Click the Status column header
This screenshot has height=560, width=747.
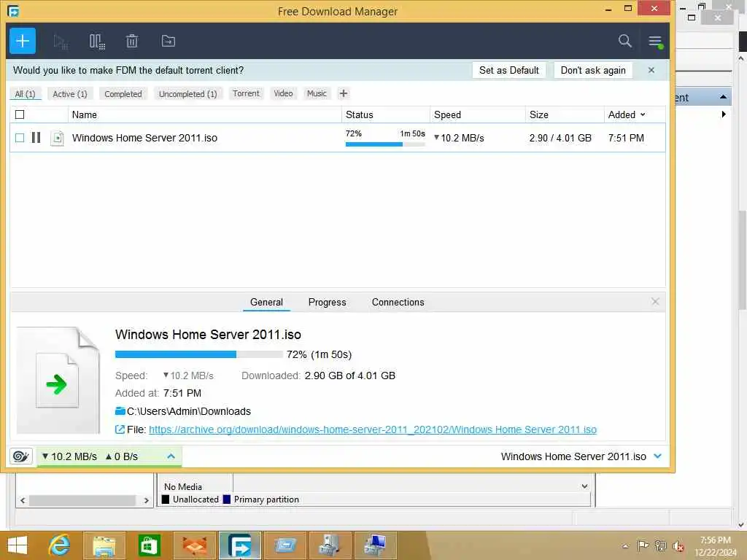[x=386, y=114]
